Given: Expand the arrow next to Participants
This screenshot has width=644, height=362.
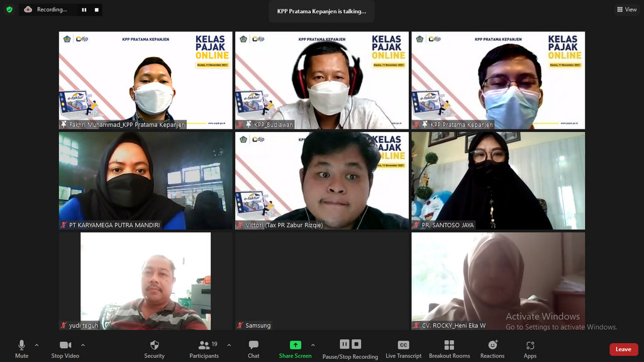Looking at the screenshot, I should (x=229, y=345).
